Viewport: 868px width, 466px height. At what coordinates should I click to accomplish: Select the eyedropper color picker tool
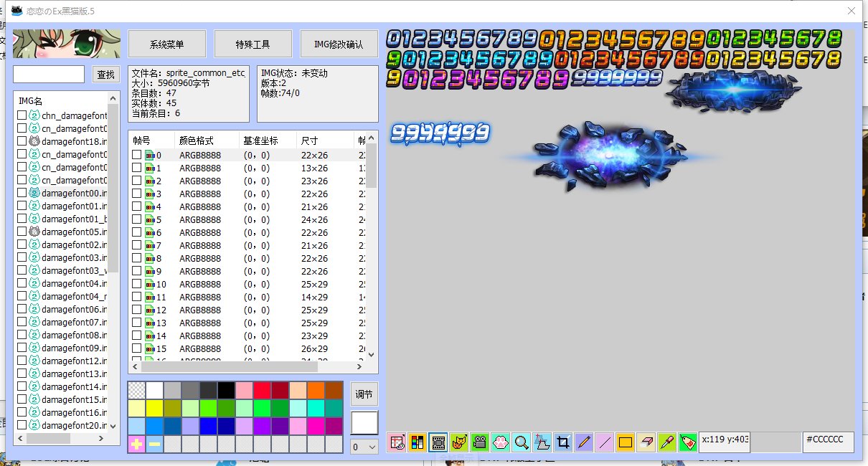[x=667, y=442]
